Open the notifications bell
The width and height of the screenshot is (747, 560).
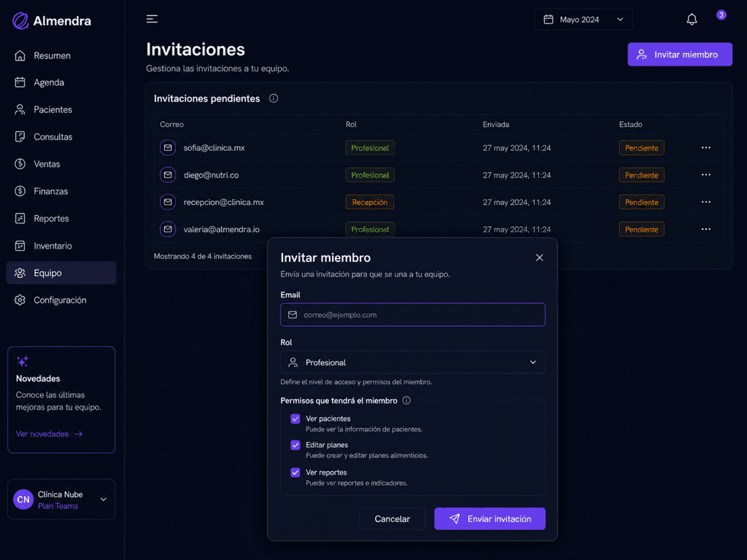[692, 20]
